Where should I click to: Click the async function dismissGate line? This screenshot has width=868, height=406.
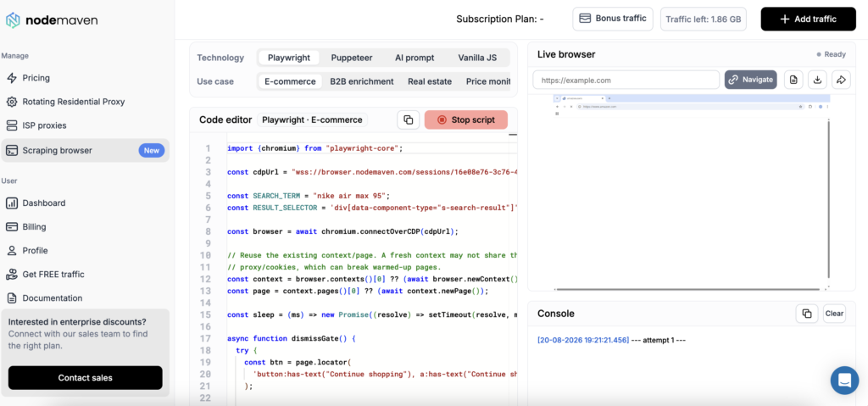tap(293, 338)
